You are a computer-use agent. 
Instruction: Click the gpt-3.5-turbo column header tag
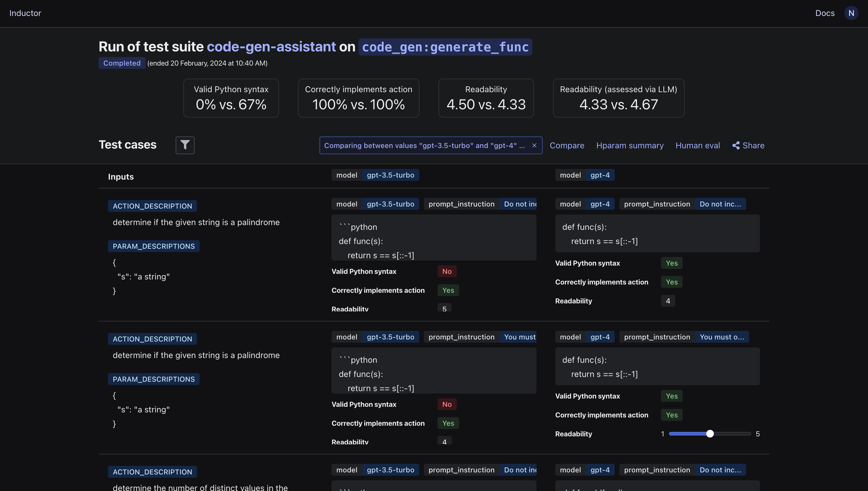click(390, 175)
